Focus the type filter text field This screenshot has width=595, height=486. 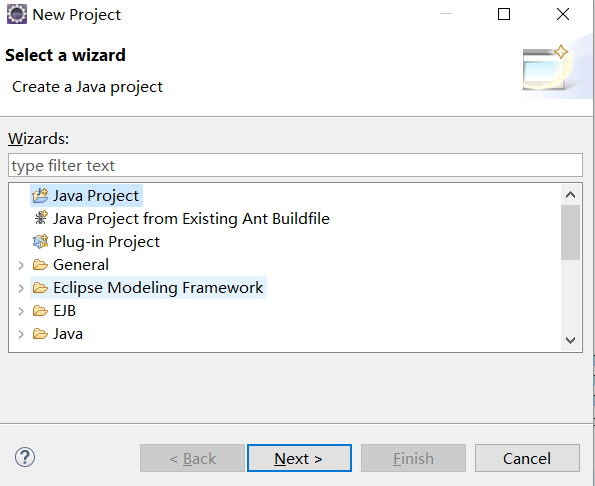[x=295, y=165]
